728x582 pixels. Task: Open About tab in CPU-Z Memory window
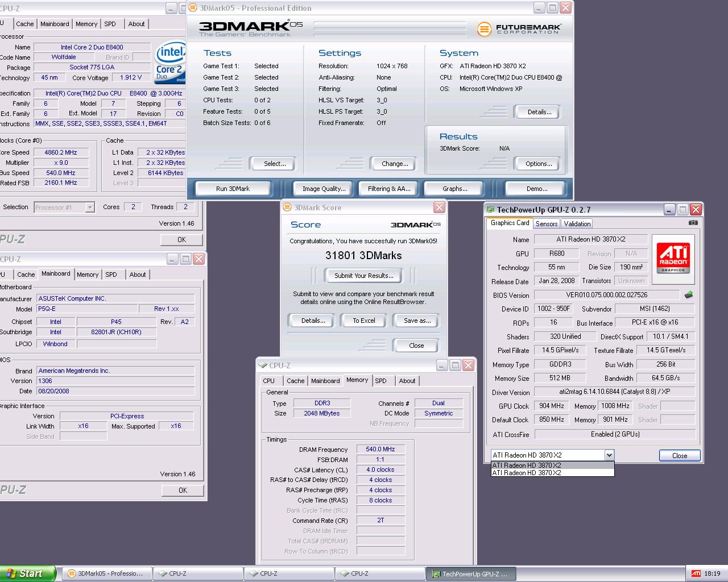point(407,381)
